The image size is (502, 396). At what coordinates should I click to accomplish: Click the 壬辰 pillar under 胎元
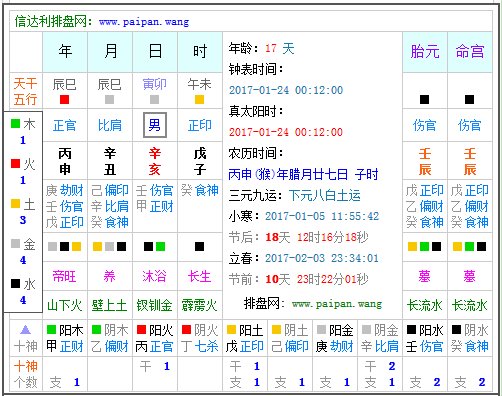coord(425,161)
